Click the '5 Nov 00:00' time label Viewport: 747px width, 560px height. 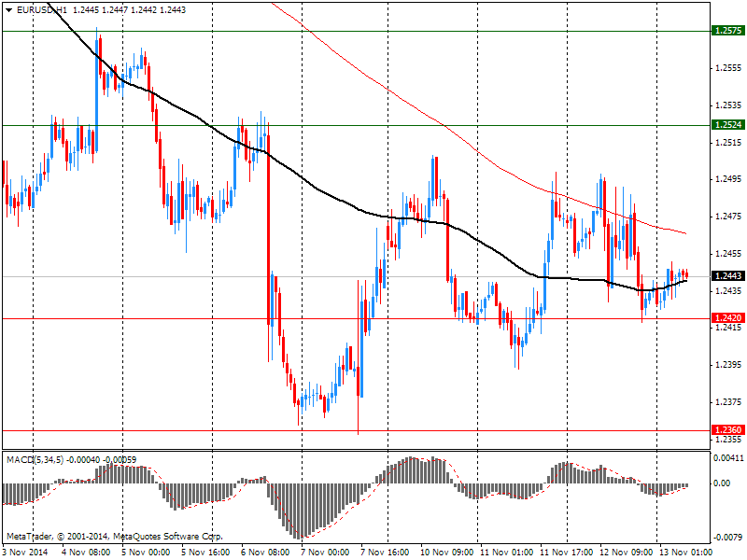click(x=146, y=552)
